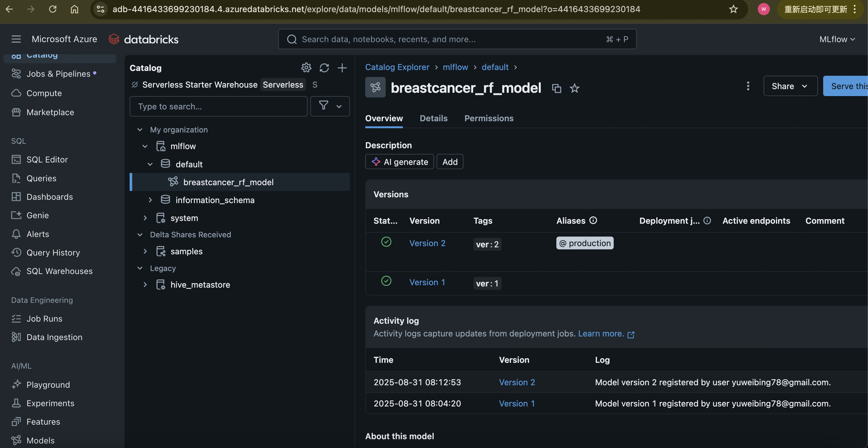Collapse the default schema node
This screenshot has height=448, width=868.
pos(150,164)
